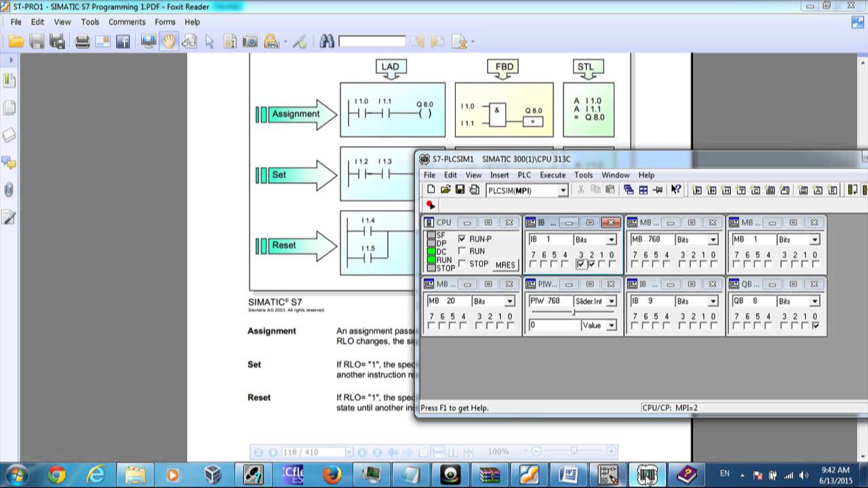
Task: Open the Help menu in Foxit Reader
Action: tap(193, 22)
